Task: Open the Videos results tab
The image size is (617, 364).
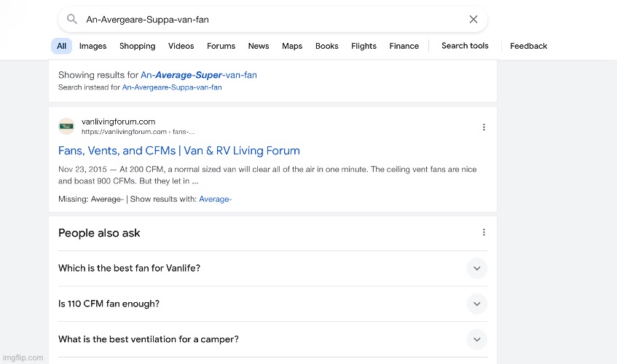Action: (x=181, y=46)
